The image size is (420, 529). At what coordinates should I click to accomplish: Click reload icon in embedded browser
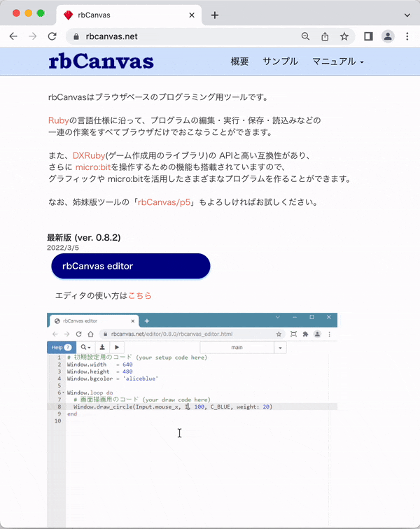coord(78,334)
